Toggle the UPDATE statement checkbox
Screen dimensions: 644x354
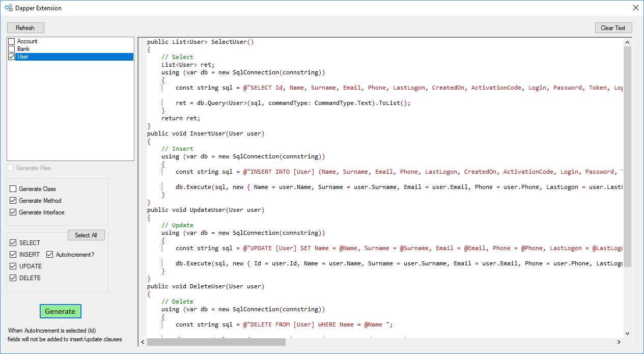click(13, 266)
